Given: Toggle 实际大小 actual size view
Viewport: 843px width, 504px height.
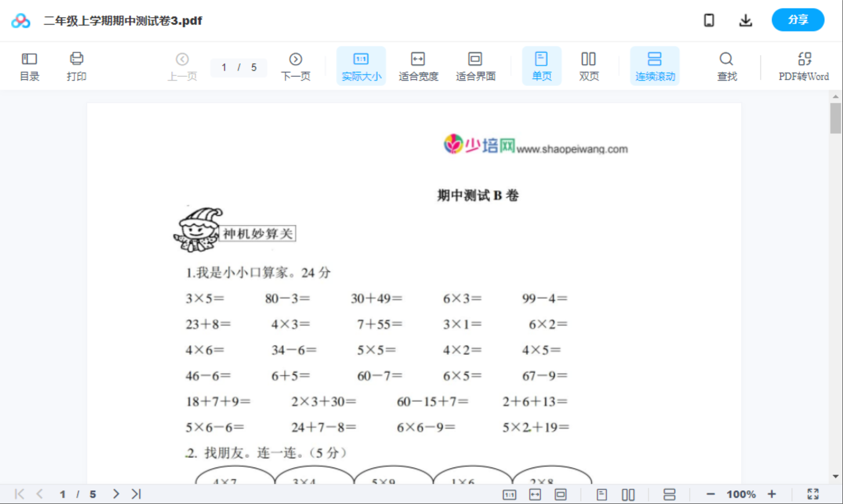Looking at the screenshot, I should (x=361, y=65).
